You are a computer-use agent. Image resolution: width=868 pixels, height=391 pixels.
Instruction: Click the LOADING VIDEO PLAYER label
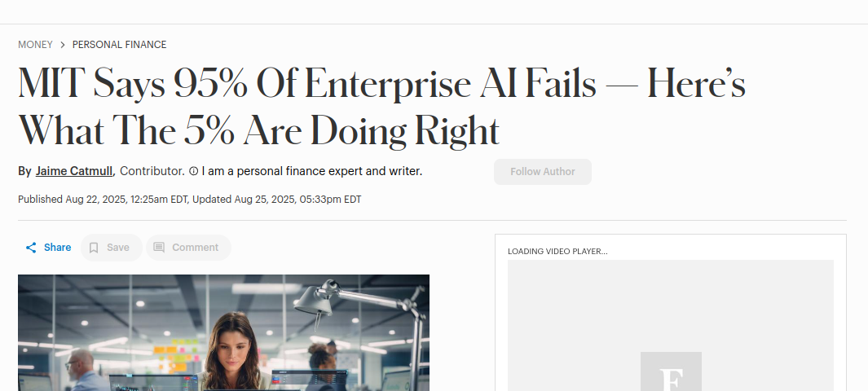pos(557,251)
